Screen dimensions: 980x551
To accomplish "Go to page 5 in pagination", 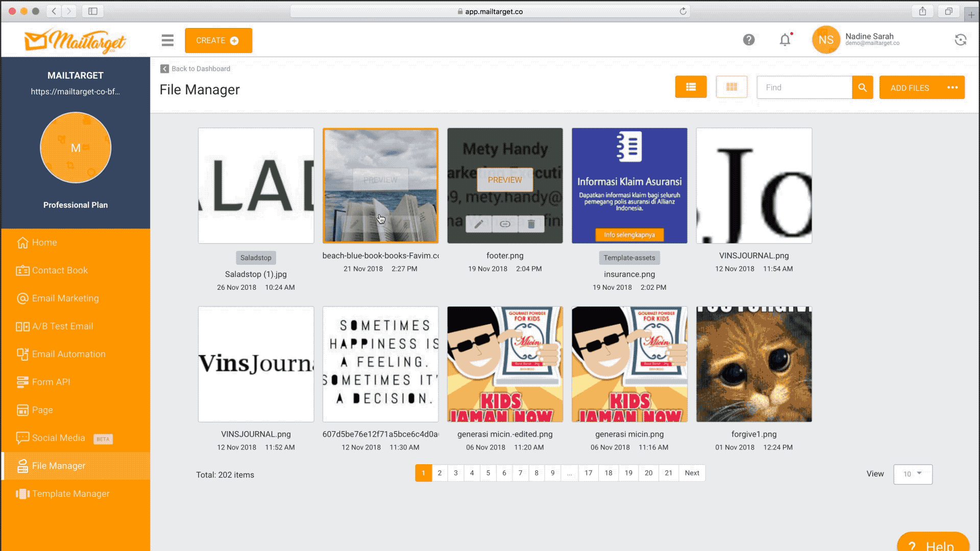I will click(x=488, y=473).
